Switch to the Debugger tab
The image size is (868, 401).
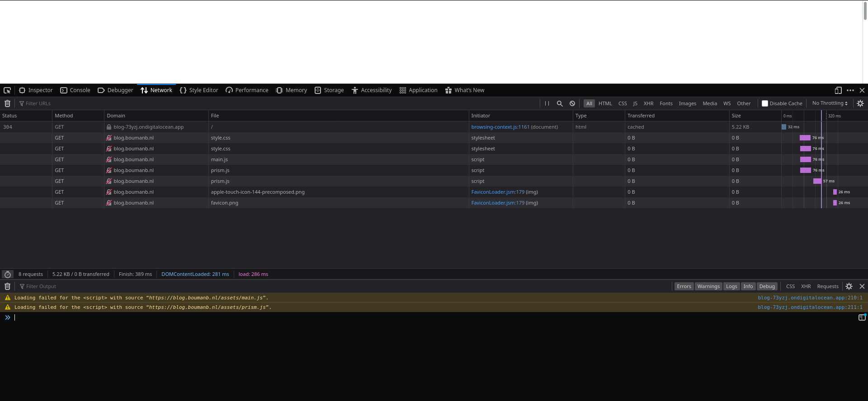pos(116,90)
